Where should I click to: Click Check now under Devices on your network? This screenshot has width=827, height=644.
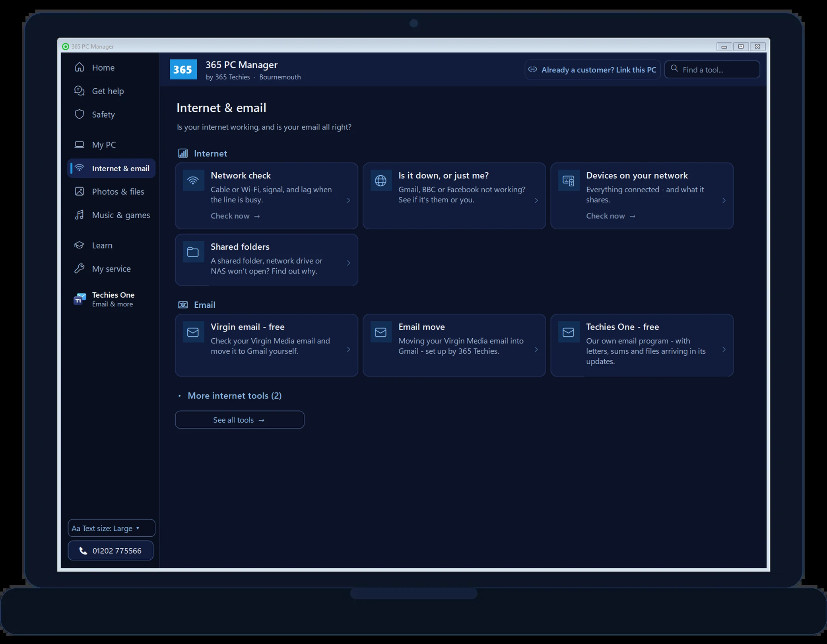point(611,216)
